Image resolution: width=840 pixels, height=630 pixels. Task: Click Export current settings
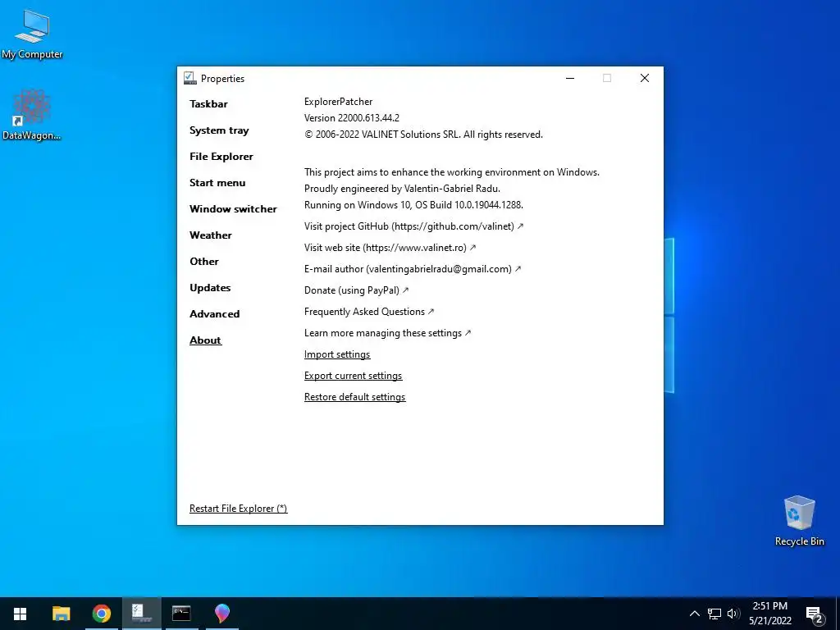pyautogui.click(x=353, y=376)
